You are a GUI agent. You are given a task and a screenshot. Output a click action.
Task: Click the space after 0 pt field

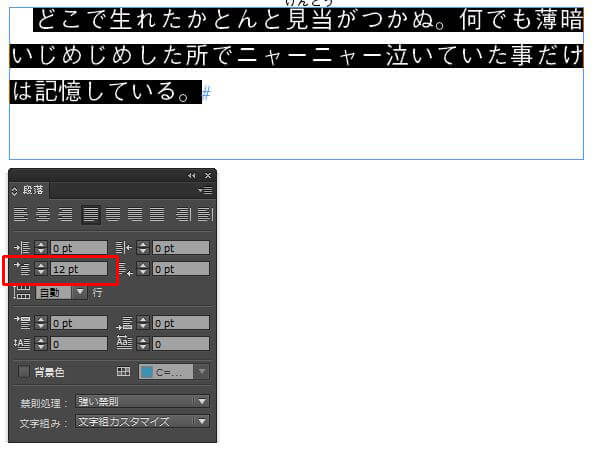pyautogui.click(x=181, y=323)
